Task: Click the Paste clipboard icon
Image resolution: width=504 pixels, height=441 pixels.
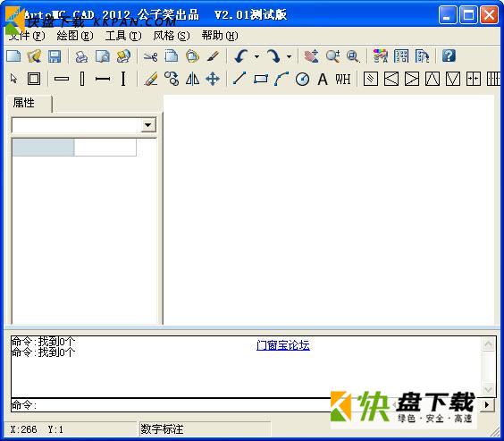Action: 192,56
